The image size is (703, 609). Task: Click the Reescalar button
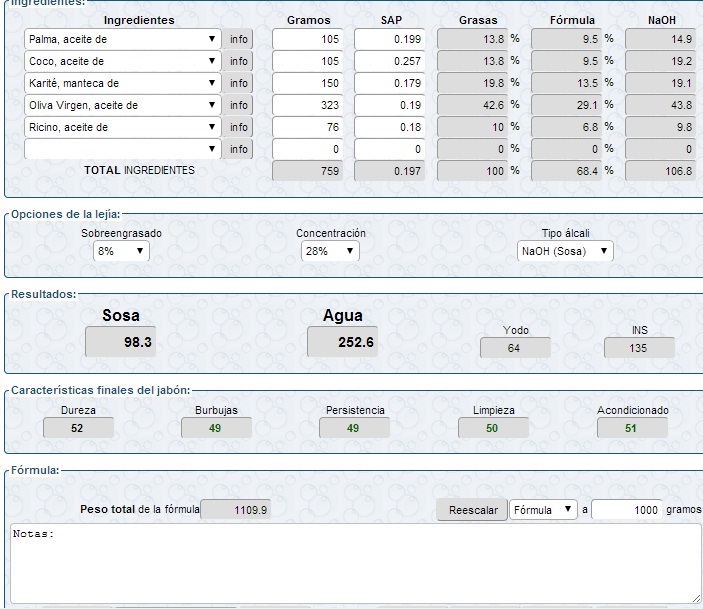click(473, 510)
